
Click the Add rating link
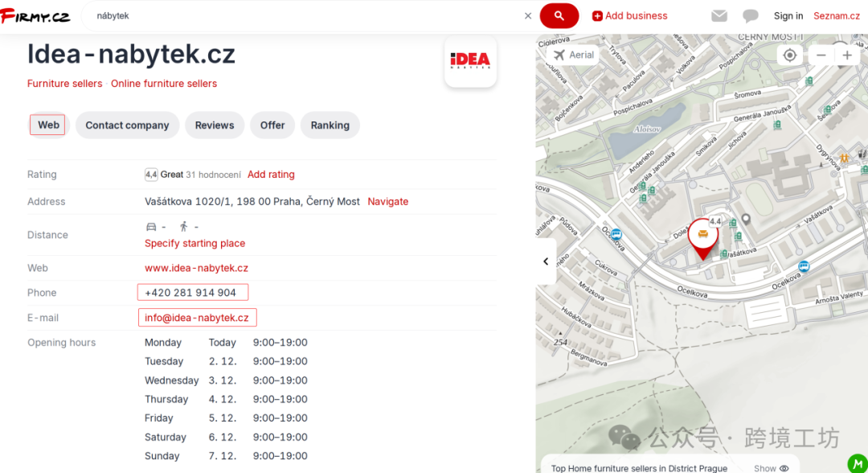[271, 175]
